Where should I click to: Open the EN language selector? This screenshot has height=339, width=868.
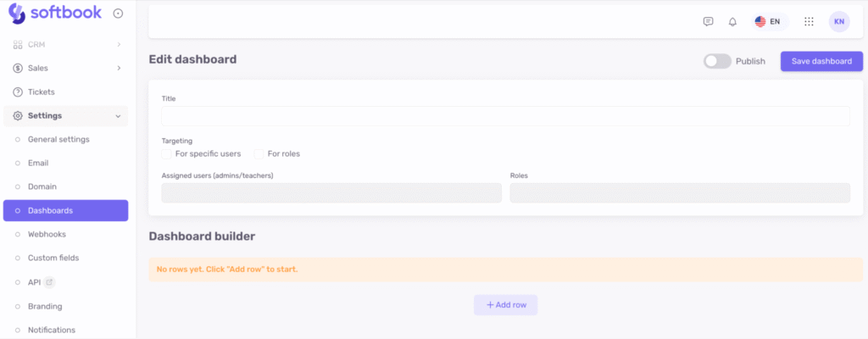click(769, 22)
